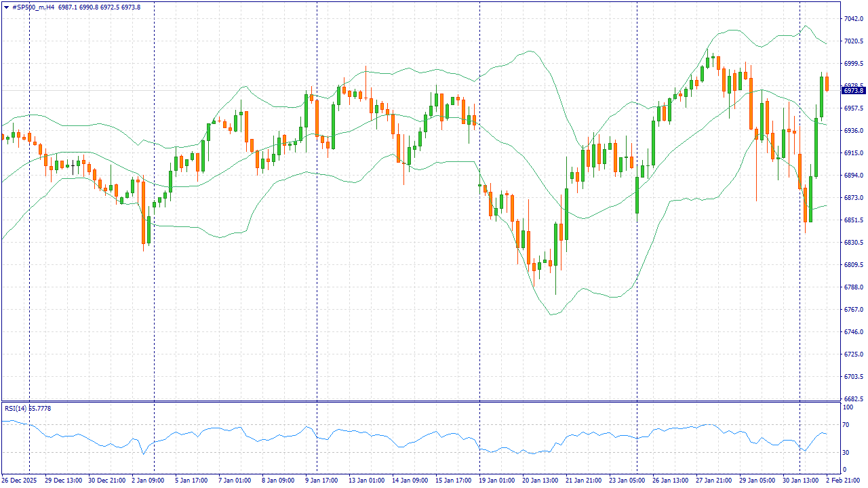
Task: Click the triangle arrow before #SP500_m title
Action: click(6, 7)
